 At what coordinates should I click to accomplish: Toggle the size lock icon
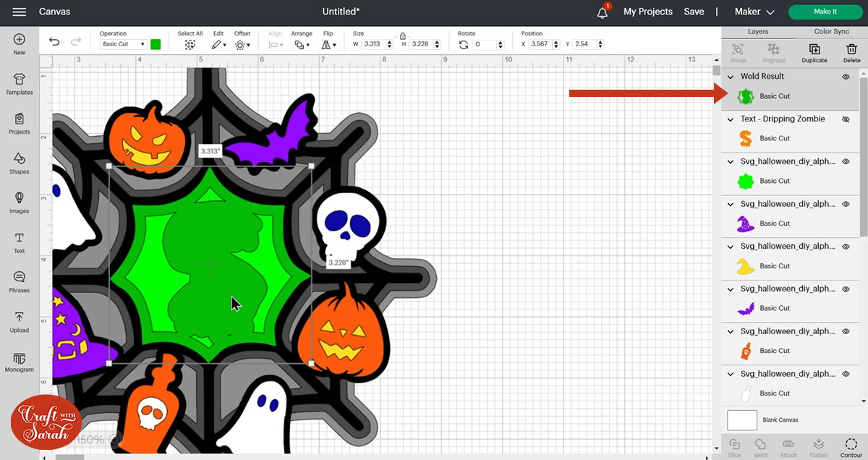pyautogui.click(x=402, y=35)
